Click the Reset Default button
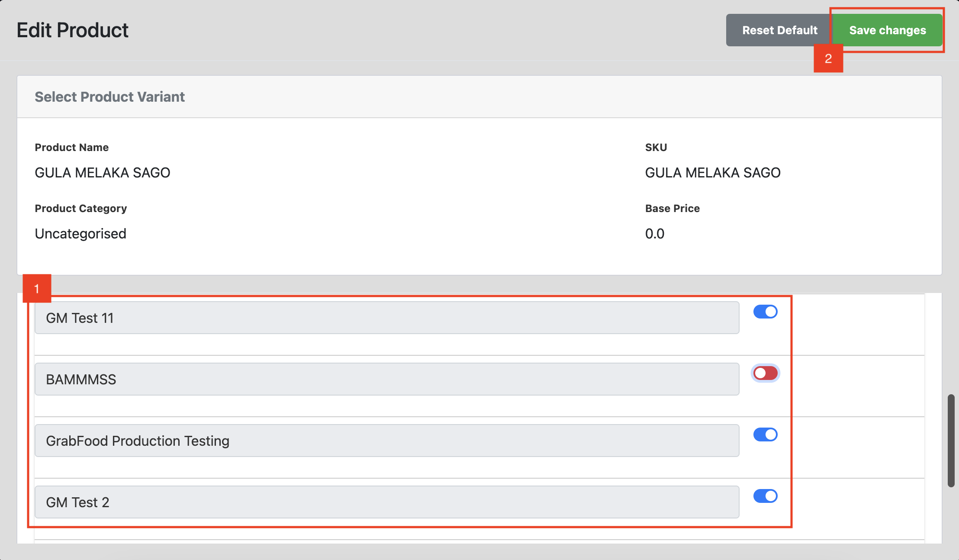The width and height of the screenshot is (959, 560). click(x=779, y=30)
